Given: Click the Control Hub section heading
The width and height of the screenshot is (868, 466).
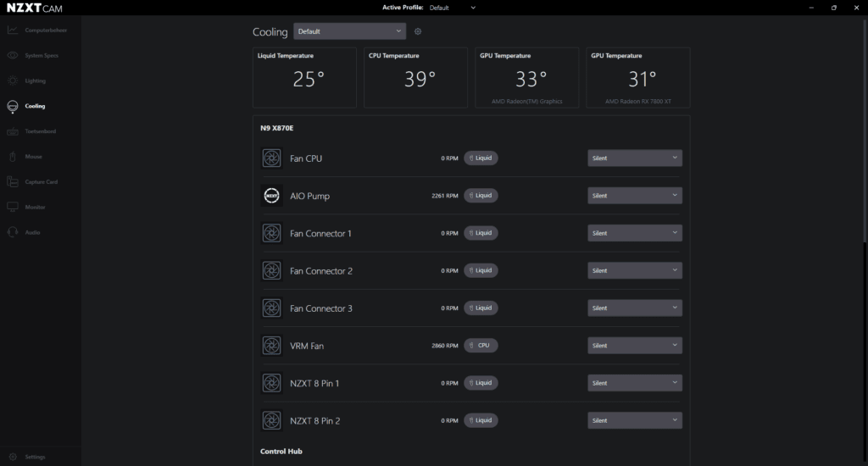Looking at the screenshot, I should tap(281, 452).
